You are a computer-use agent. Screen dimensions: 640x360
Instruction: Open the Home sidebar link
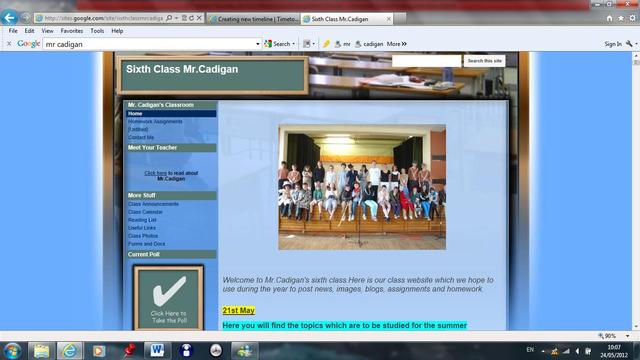171,113
